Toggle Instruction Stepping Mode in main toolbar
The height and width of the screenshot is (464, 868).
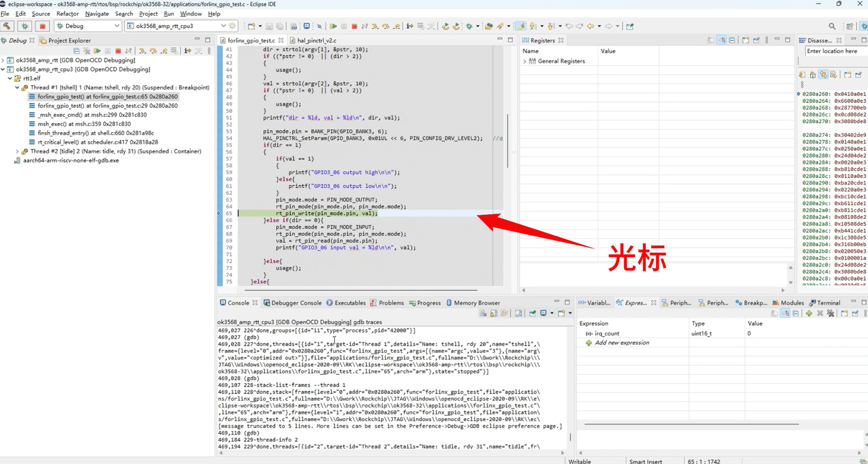point(410,26)
